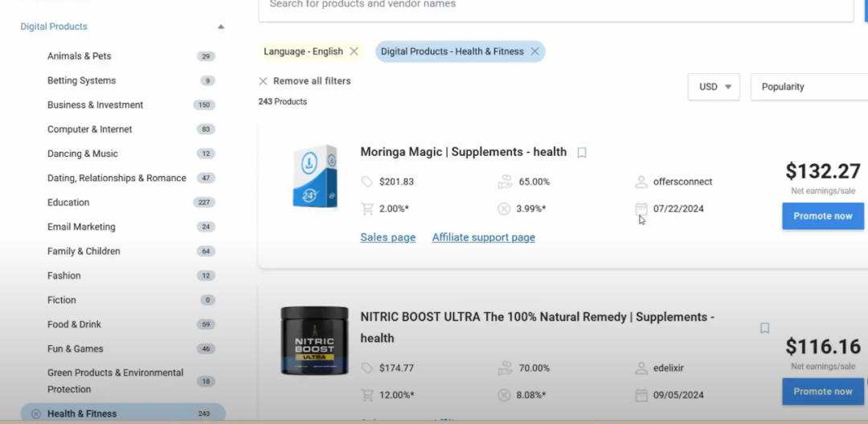Screen dimensions: 868x424
Task: Bookmark the NITRIC BOOST ULTRA product
Action: [x=764, y=328]
